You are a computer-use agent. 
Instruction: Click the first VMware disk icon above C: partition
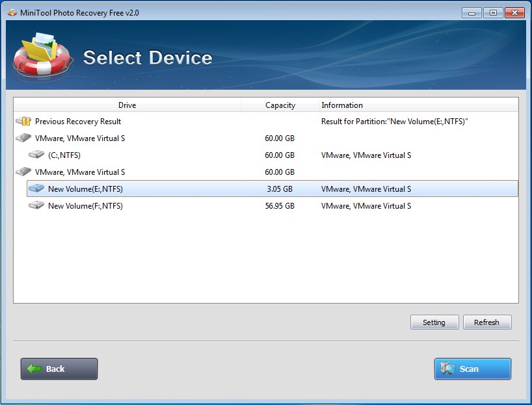pos(23,138)
